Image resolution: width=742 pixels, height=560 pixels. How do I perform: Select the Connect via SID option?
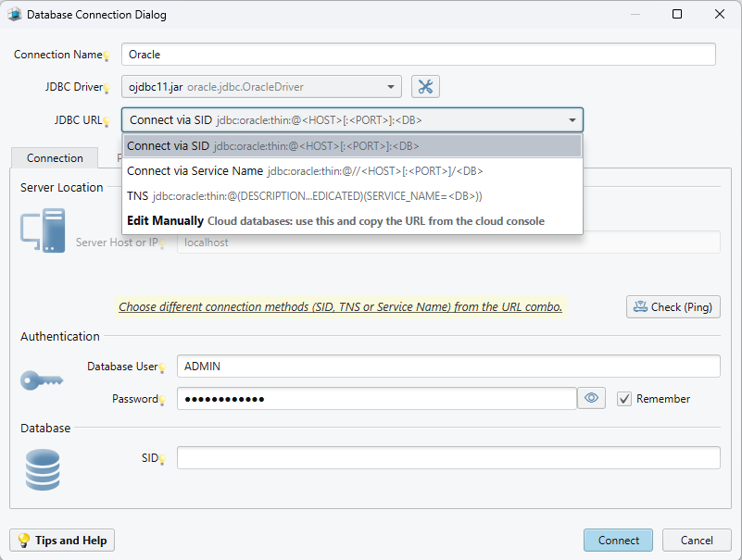tap(352, 146)
